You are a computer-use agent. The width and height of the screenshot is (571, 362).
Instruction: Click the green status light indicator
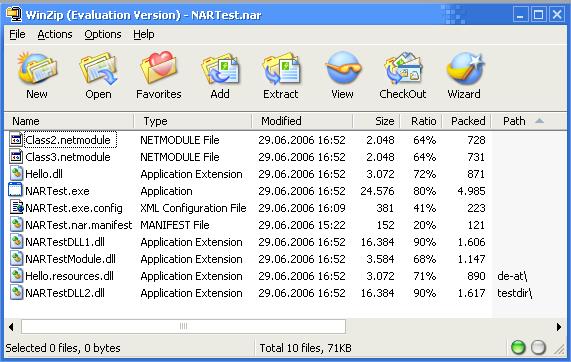(518, 347)
